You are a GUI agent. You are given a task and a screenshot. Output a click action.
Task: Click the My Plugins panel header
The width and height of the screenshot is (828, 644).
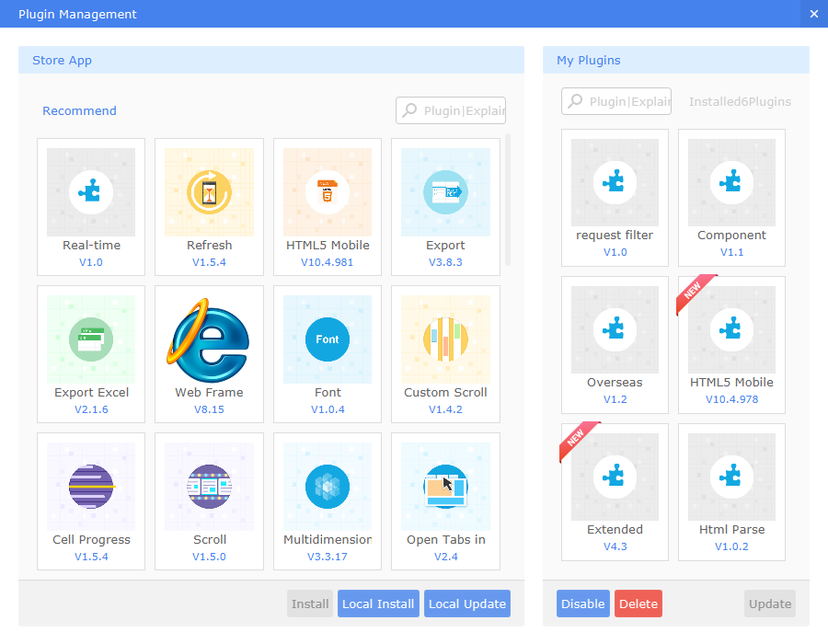click(676, 60)
